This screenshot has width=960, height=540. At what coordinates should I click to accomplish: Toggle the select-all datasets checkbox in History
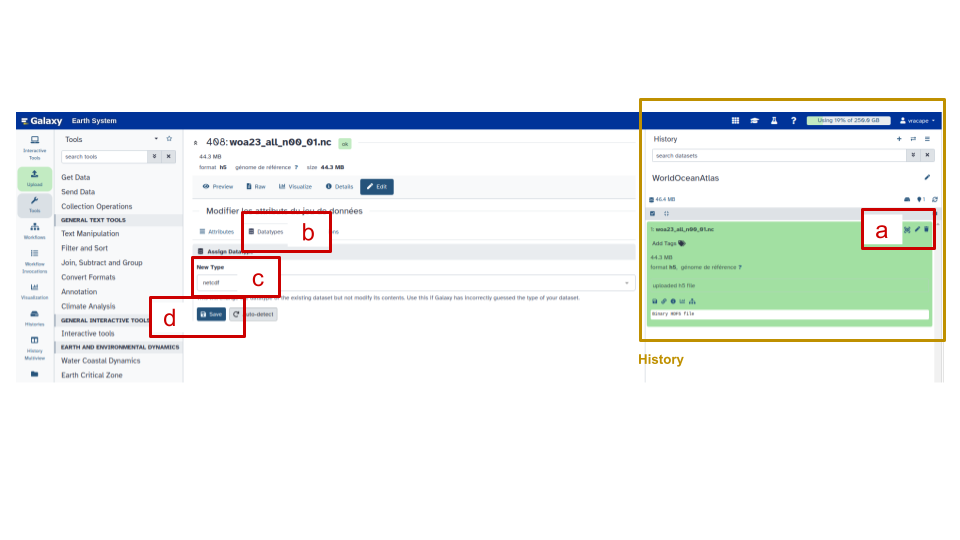(653, 213)
